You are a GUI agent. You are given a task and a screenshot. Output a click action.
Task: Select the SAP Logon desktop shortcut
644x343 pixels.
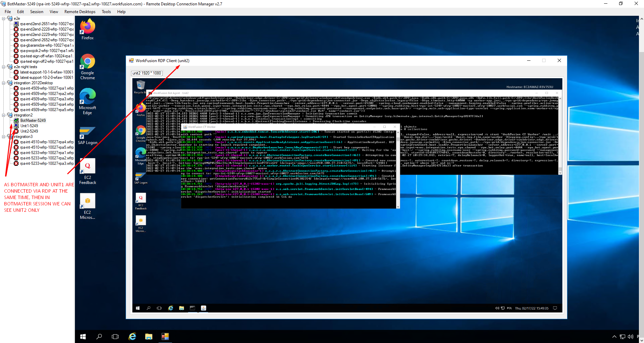click(x=87, y=136)
